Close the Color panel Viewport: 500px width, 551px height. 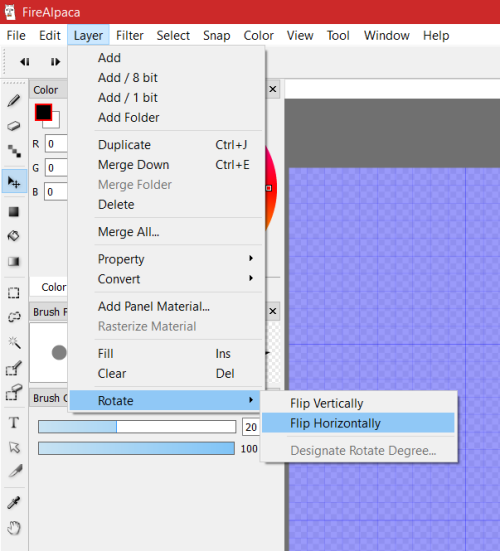click(273, 89)
